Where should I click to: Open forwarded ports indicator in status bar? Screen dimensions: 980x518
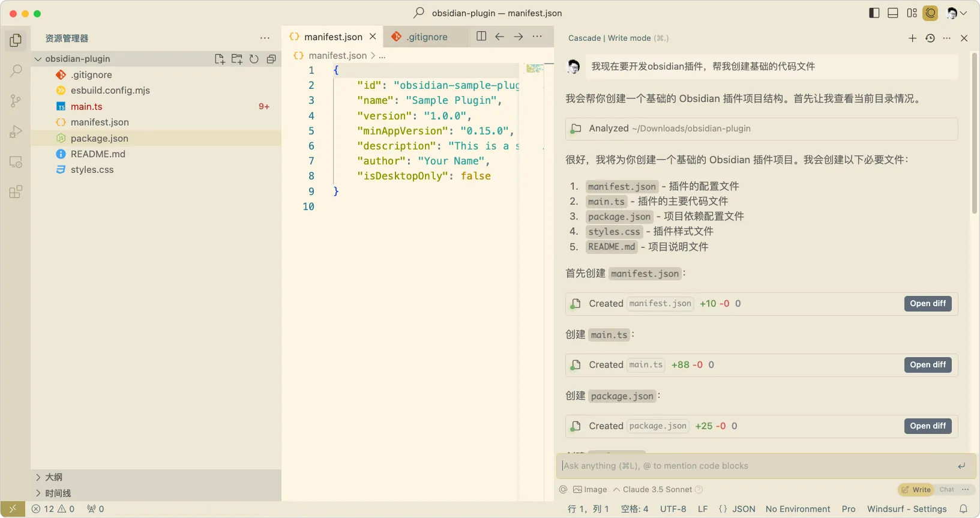(x=95, y=509)
